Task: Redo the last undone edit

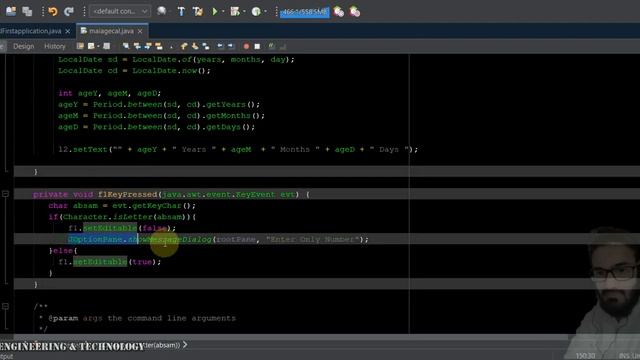Action: coord(69,11)
